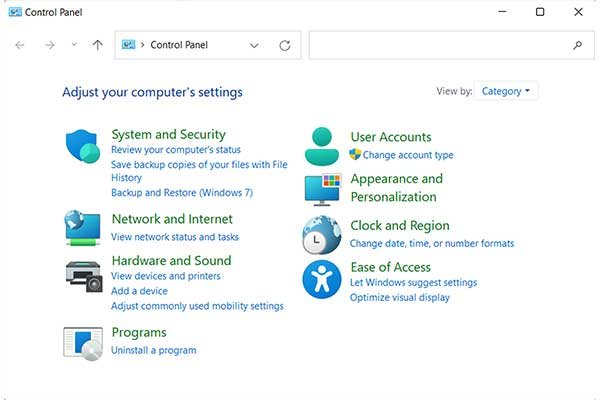
Task: Open the Hardware and Sound printer icon
Action: pyautogui.click(x=84, y=276)
